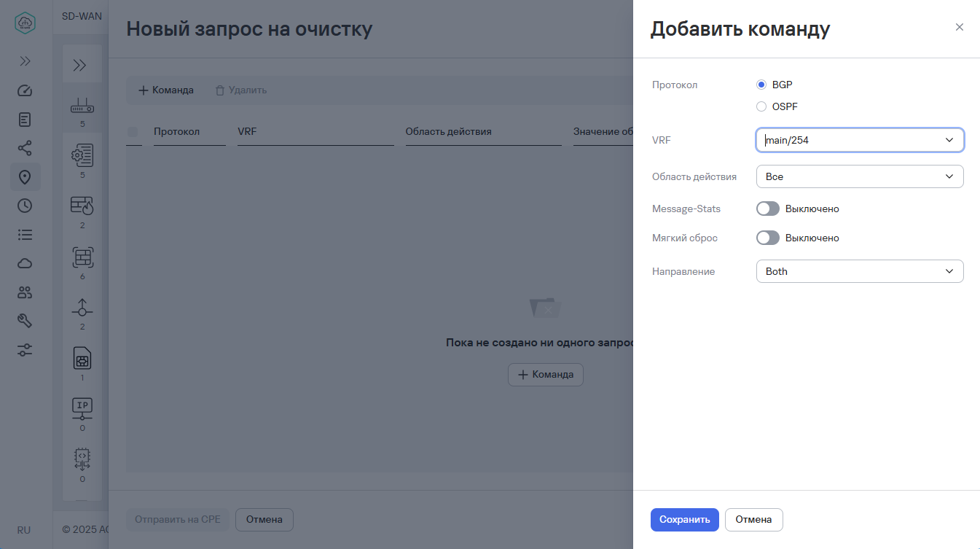980x549 pixels.
Task: Tick the select-all checkbox in table header
Action: [133, 132]
